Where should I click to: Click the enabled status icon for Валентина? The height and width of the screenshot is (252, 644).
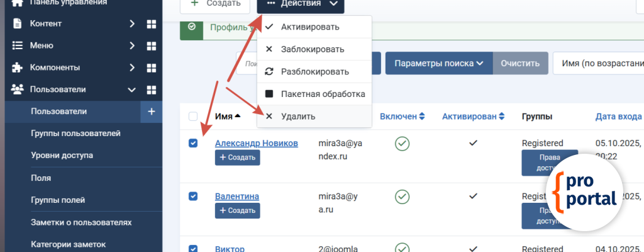tap(402, 197)
